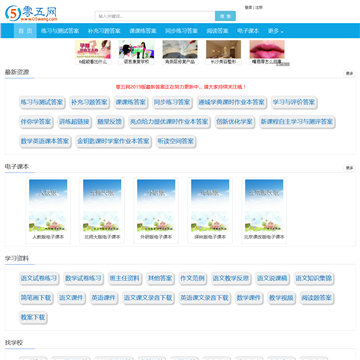The width and height of the screenshot is (360, 360).
Task: Open the 人教版电子课本 book cover
Action: click(48, 210)
